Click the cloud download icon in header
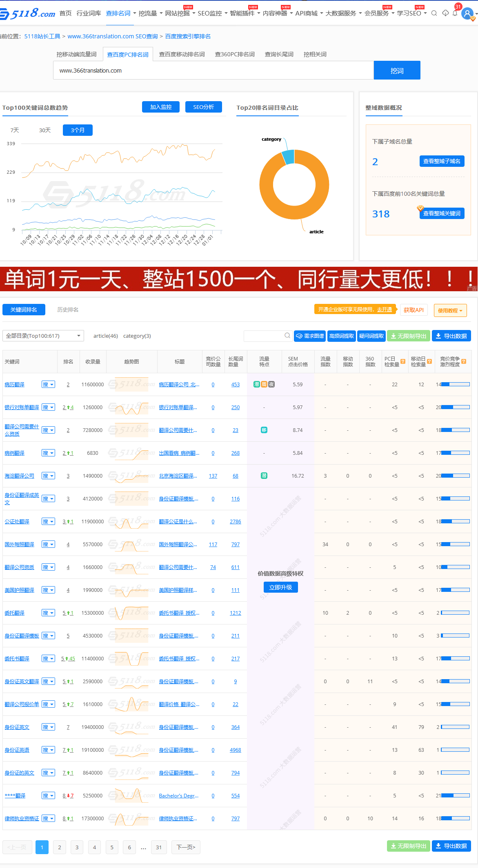 pos(445,13)
